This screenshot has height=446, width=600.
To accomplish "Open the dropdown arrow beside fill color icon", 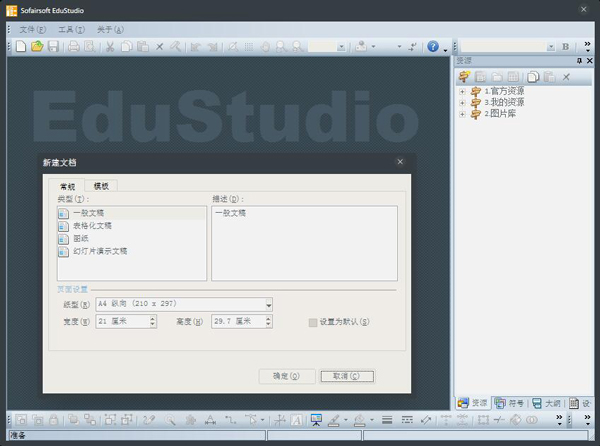I will [x=372, y=420].
